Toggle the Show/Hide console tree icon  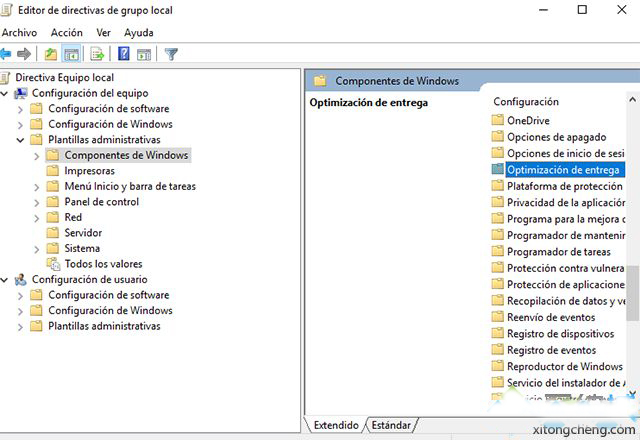[71, 54]
